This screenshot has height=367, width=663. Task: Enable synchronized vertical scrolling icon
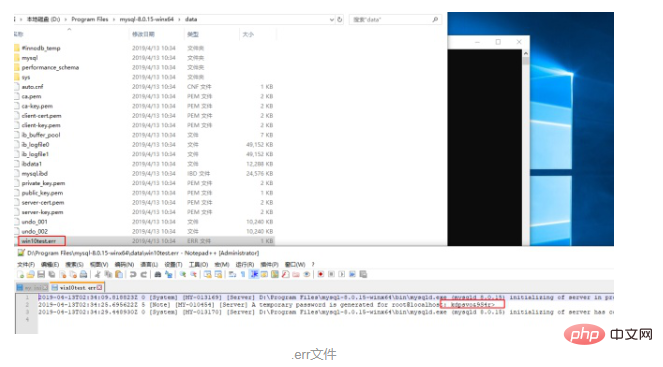(207, 274)
